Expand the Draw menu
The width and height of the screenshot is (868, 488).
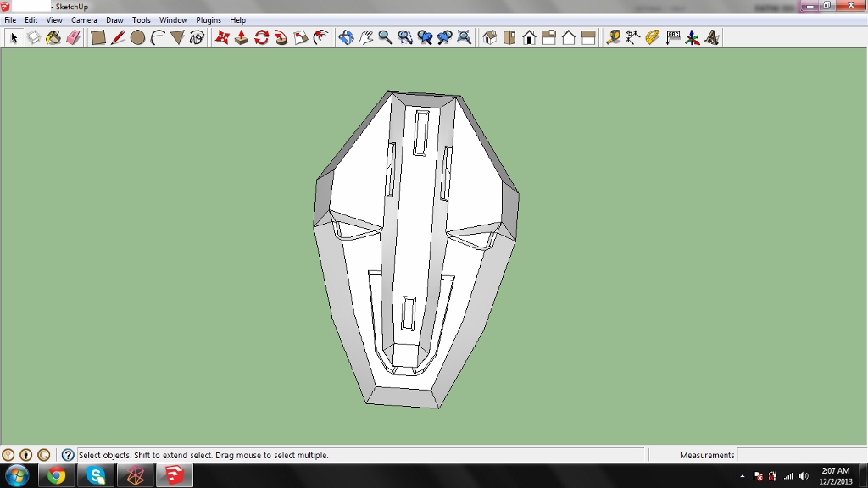click(114, 20)
